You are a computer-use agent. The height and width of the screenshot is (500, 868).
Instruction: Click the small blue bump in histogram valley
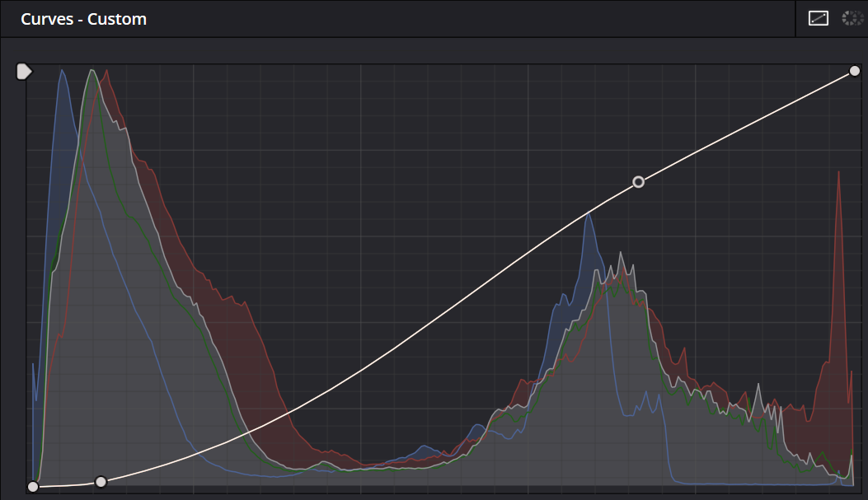tap(423, 448)
